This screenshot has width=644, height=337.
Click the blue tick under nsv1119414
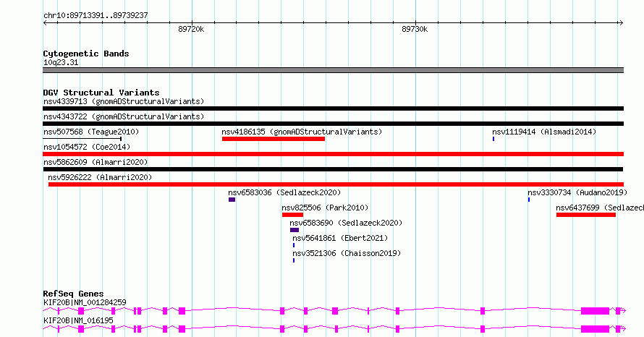point(493,139)
